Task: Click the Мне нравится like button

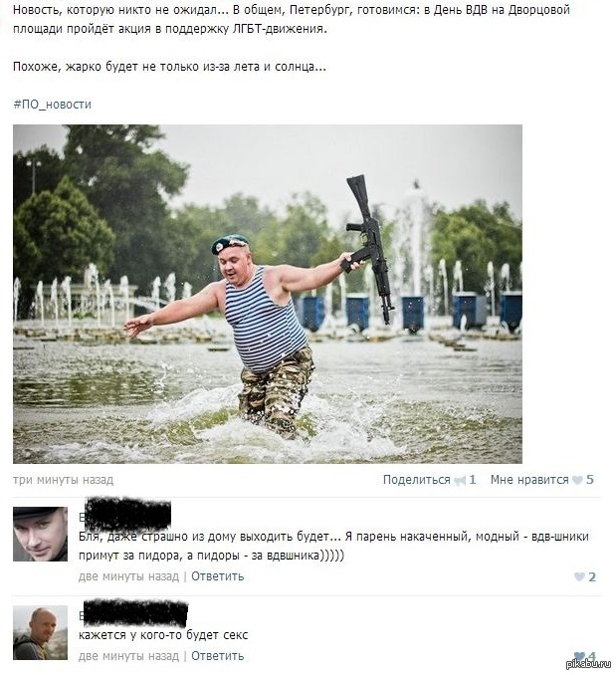Action: click(529, 480)
